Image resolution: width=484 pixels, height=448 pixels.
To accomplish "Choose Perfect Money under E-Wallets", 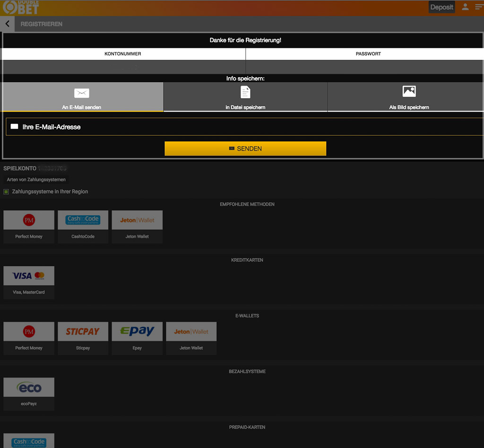I will [x=29, y=338].
